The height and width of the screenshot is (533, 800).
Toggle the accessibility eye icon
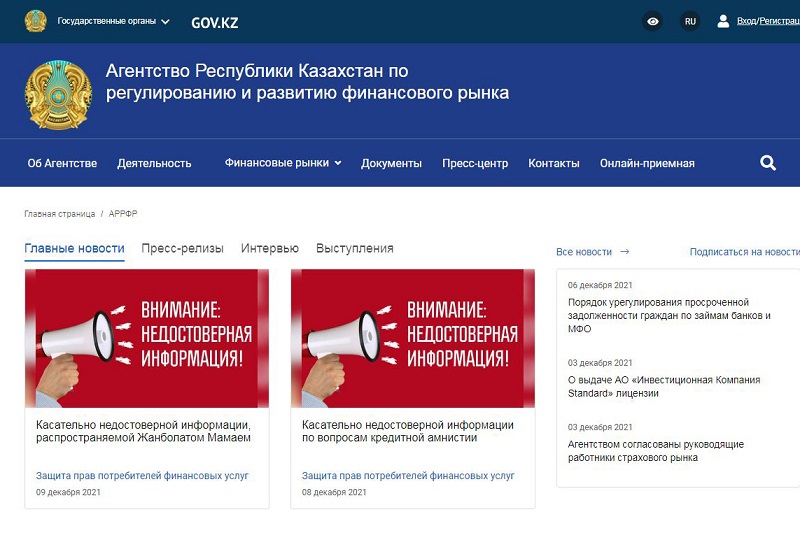(x=652, y=21)
